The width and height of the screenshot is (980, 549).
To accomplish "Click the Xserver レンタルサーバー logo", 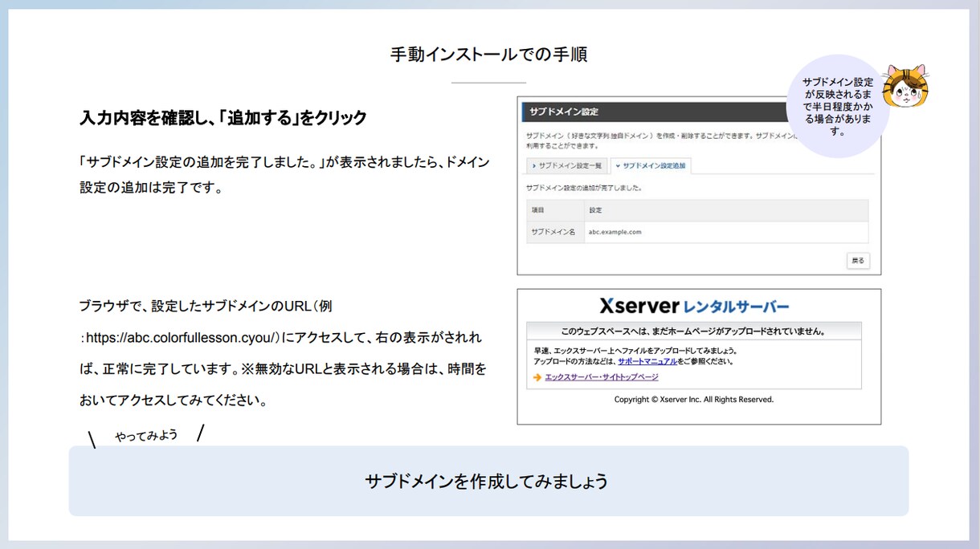I will pyautogui.click(x=694, y=306).
